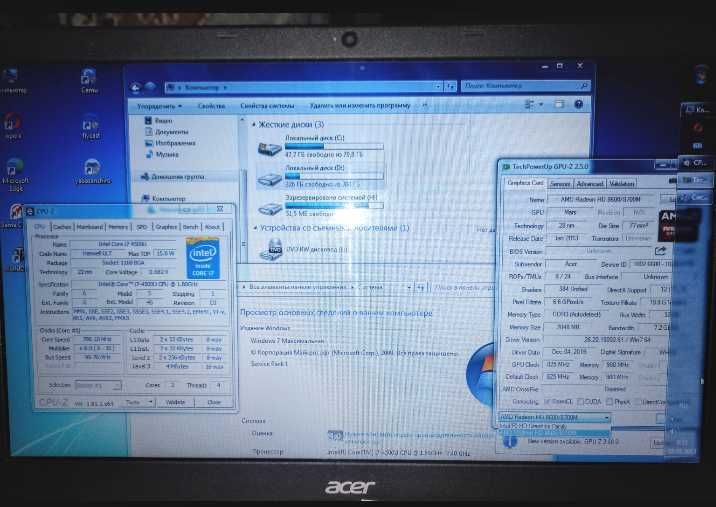Screen dimensions: 716x507
Task: Toggle the CUDA checkbox in GPU-Z
Action: (580, 401)
